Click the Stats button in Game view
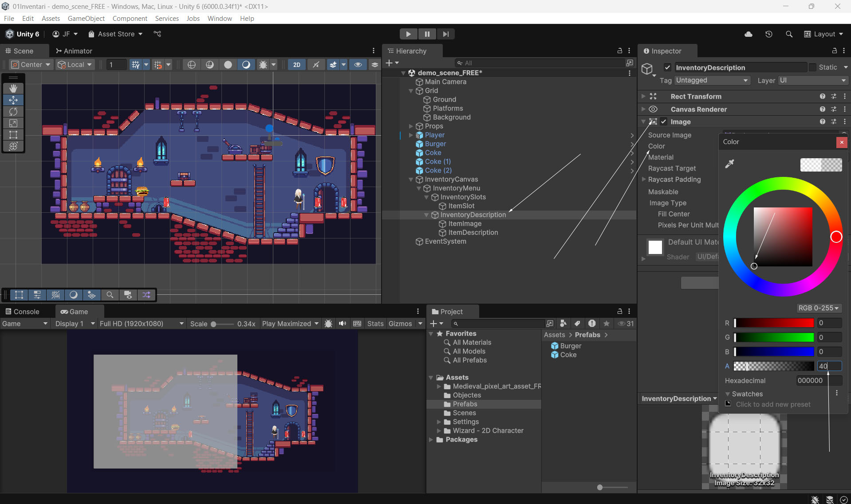The height and width of the screenshot is (504, 851). (375, 324)
